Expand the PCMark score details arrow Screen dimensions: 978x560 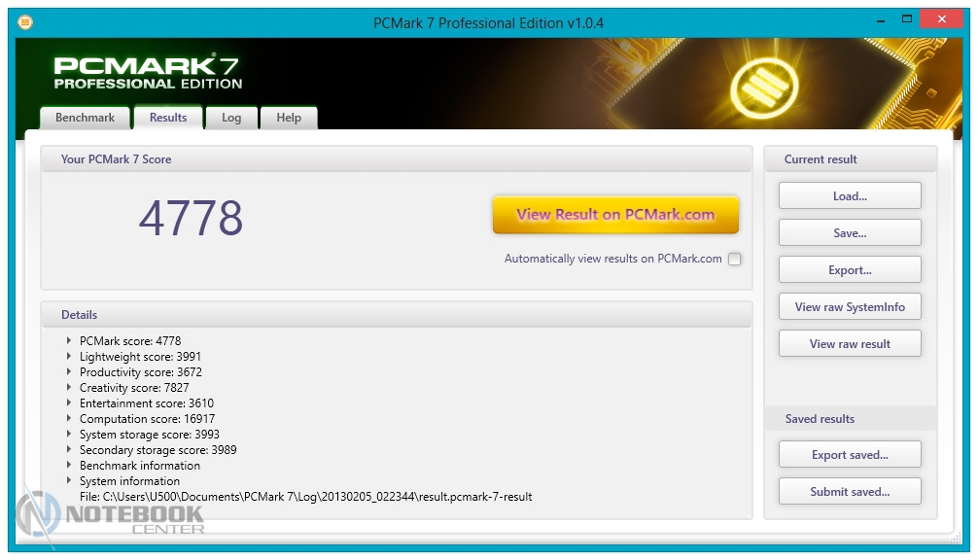click(69, 341)
